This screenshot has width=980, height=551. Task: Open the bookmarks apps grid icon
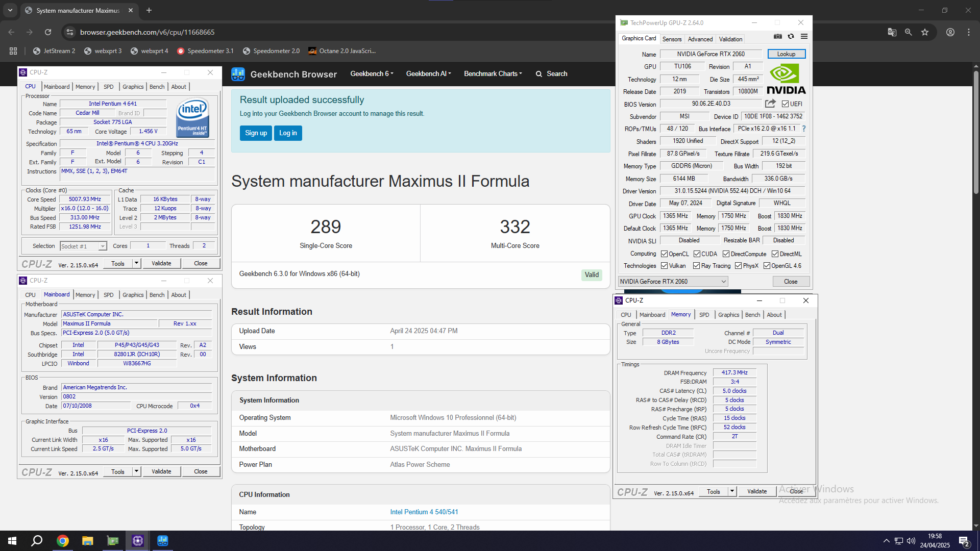13,51
